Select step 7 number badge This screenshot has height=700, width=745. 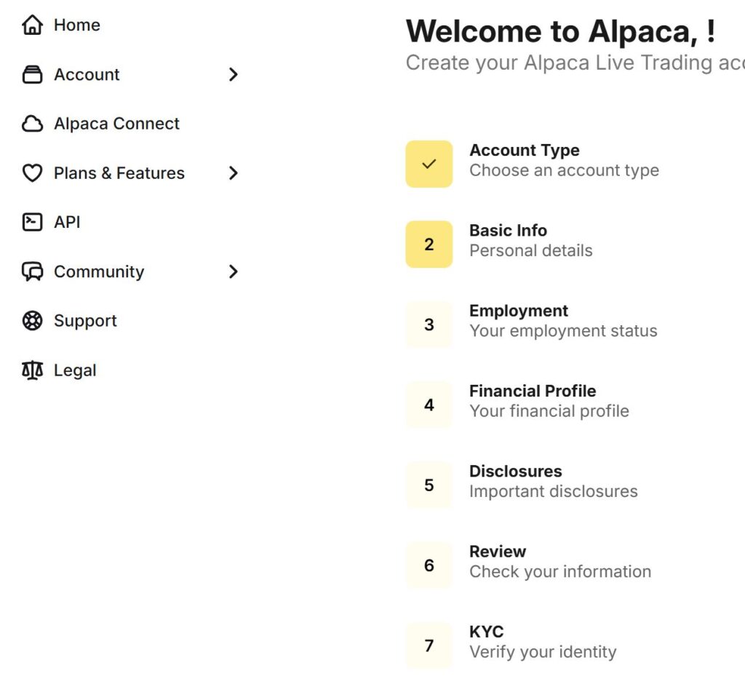click(429, 646)
